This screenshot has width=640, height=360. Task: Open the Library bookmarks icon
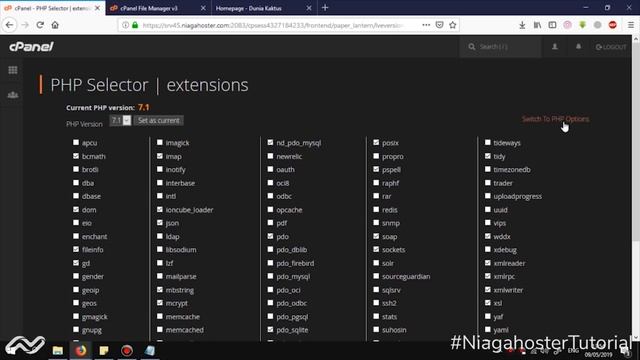538,25
